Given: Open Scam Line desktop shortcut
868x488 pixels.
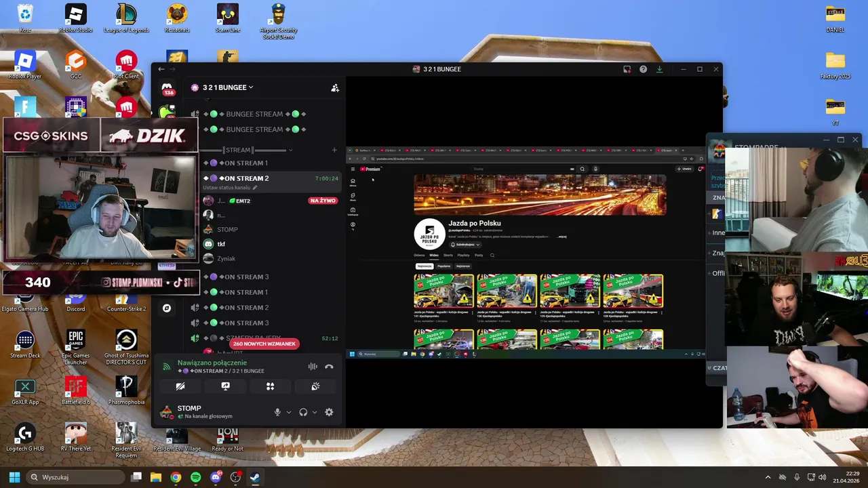Looking at the screenshot, I should coord(228,18).
